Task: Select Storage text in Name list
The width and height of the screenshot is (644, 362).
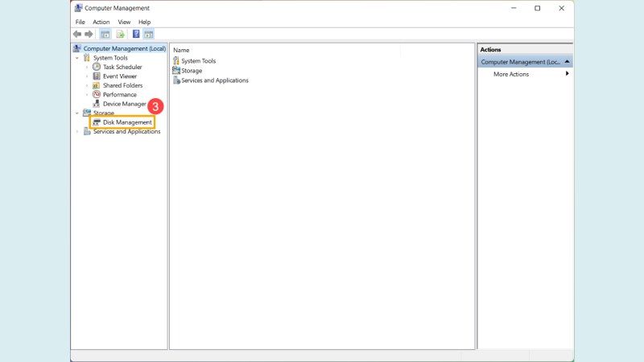Action: (192, 71)
